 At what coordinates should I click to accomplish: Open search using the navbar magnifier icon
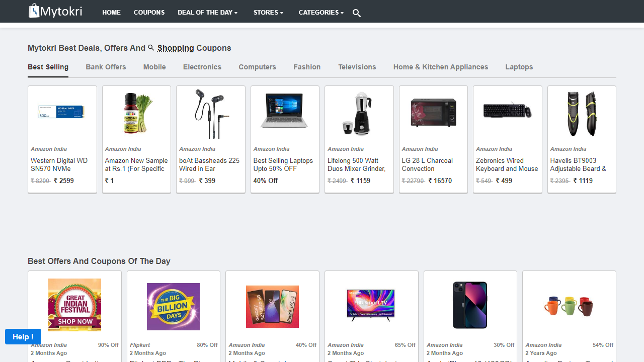click(x=356, y=13)
